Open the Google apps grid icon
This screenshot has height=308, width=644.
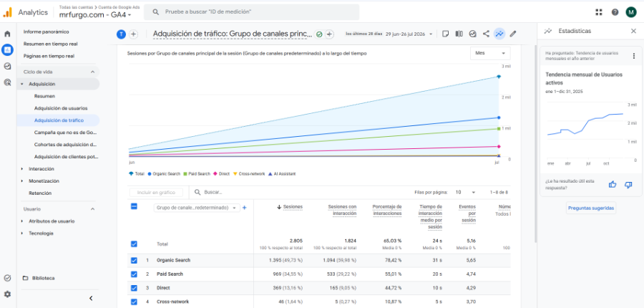pos(599,12)
